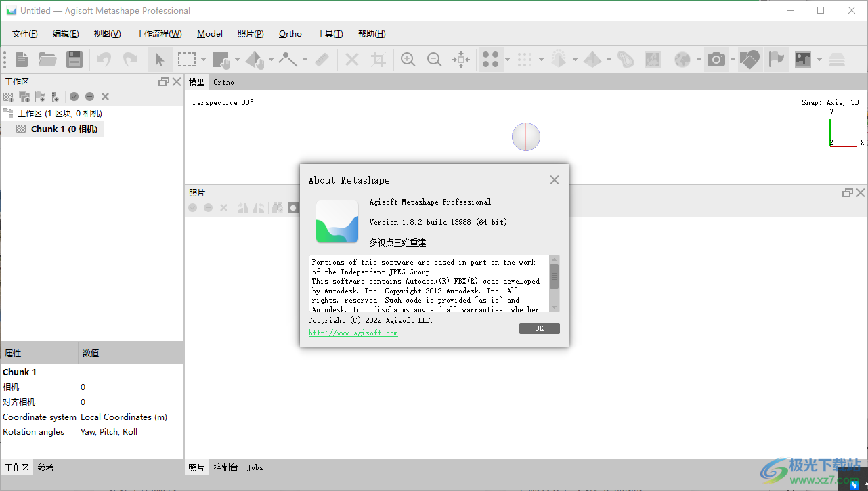Image resolution: width=868 pixels, height=491 pixels.
Task: Click Add Scale Bar icon in workspace toolbar
Action: 56,97
